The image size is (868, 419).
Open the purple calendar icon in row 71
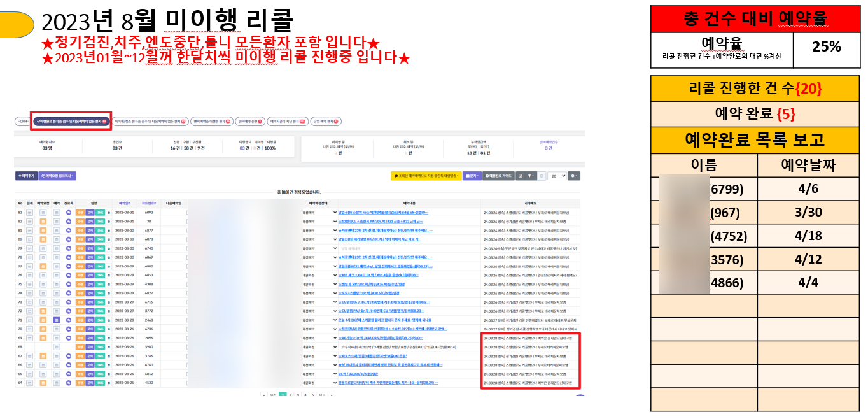(x=56, y=320)
